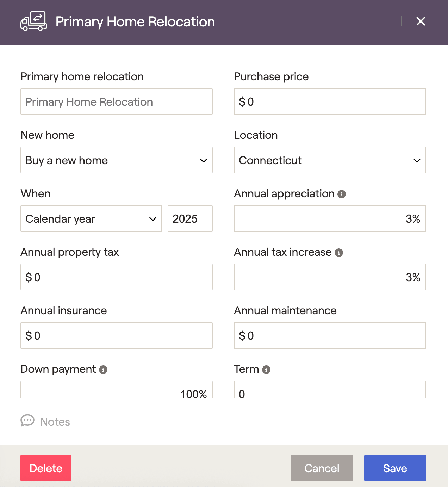Expand the Location dropdown showing Connecticut

[330, 160]
